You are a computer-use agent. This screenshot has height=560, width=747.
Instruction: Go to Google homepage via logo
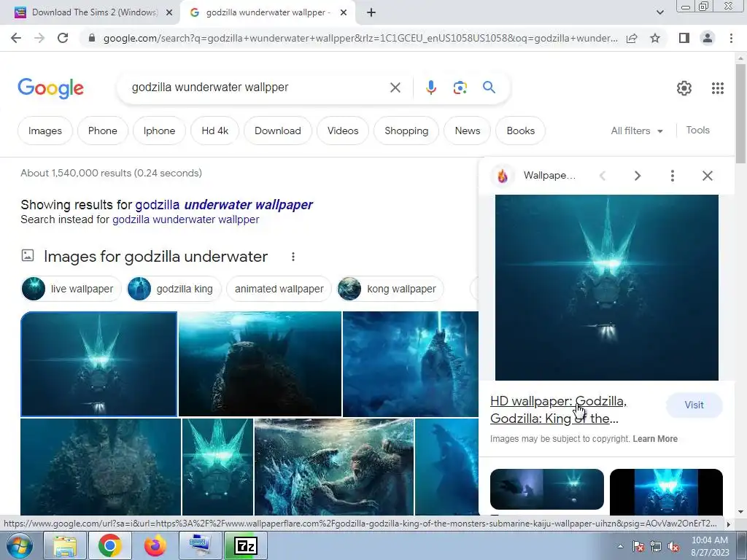point(50,88)
